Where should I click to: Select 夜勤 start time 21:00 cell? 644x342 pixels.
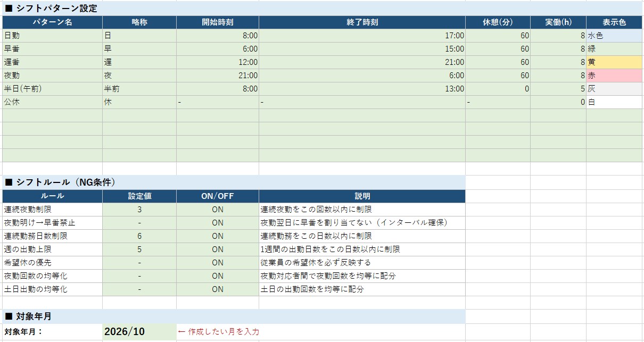[x=218, y=76]
